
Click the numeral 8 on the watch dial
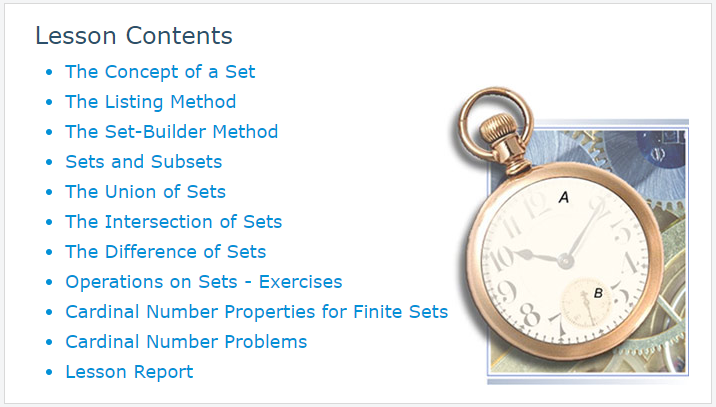(530, 315)
